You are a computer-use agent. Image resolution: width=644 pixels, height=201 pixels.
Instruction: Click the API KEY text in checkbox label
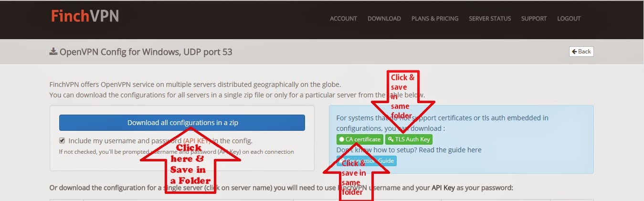198,141
